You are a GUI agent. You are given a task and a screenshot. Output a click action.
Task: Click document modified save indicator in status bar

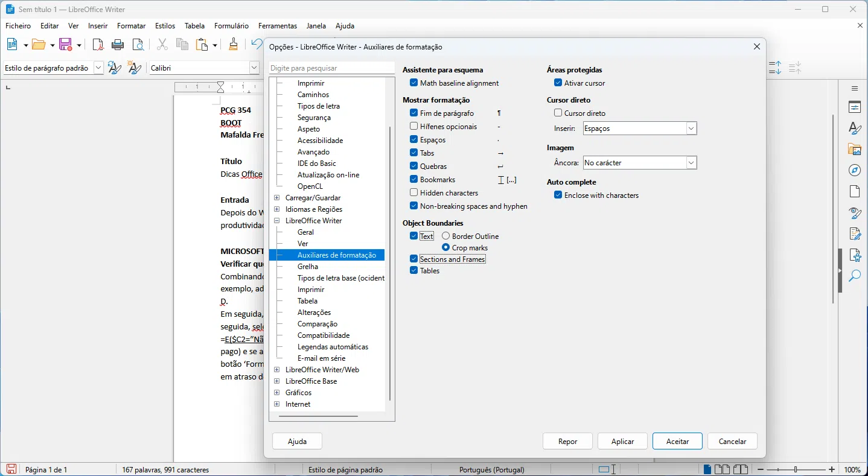[x=11, y=469]
